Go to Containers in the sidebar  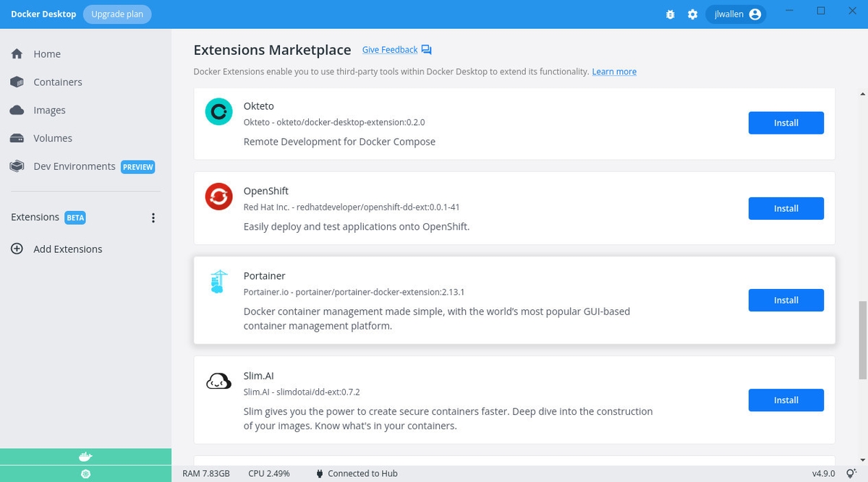click(58, 82)
